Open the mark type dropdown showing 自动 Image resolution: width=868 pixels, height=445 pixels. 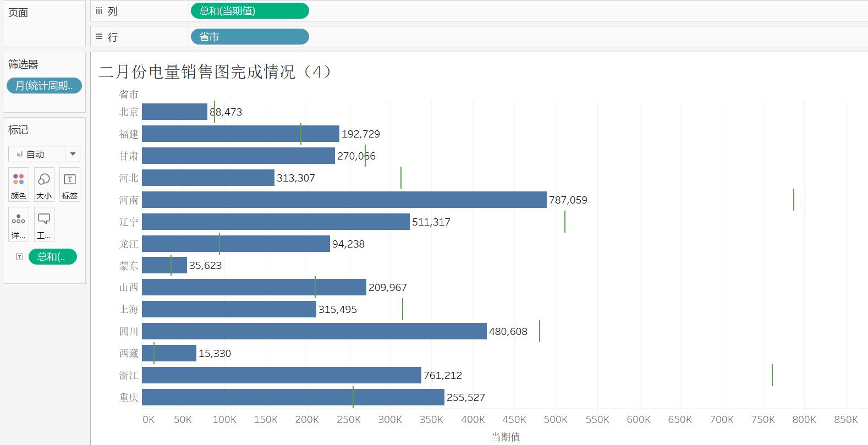click(44, 154)
